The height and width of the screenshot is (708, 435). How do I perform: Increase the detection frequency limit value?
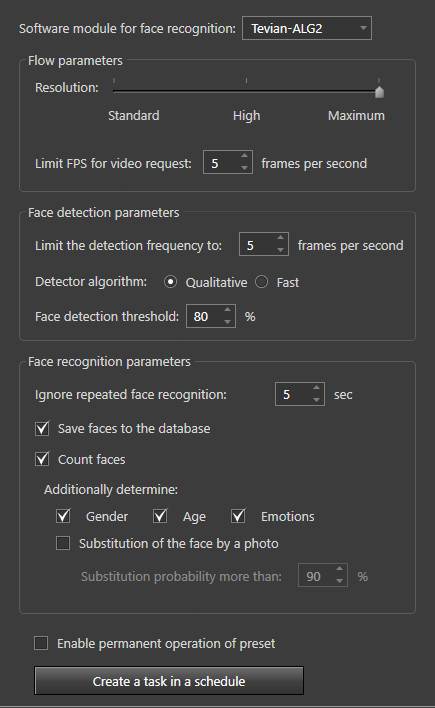[281, 238]
